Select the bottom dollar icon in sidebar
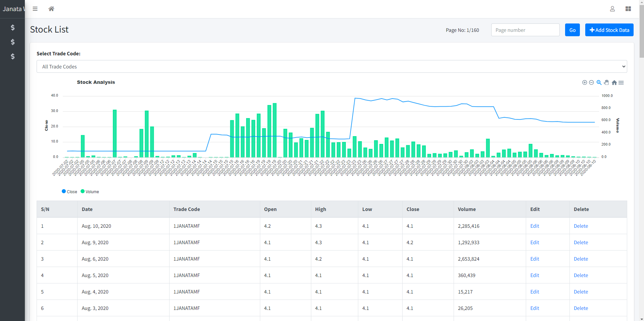The height and width of the screenshot is (321, 644). tap(12, 56)
